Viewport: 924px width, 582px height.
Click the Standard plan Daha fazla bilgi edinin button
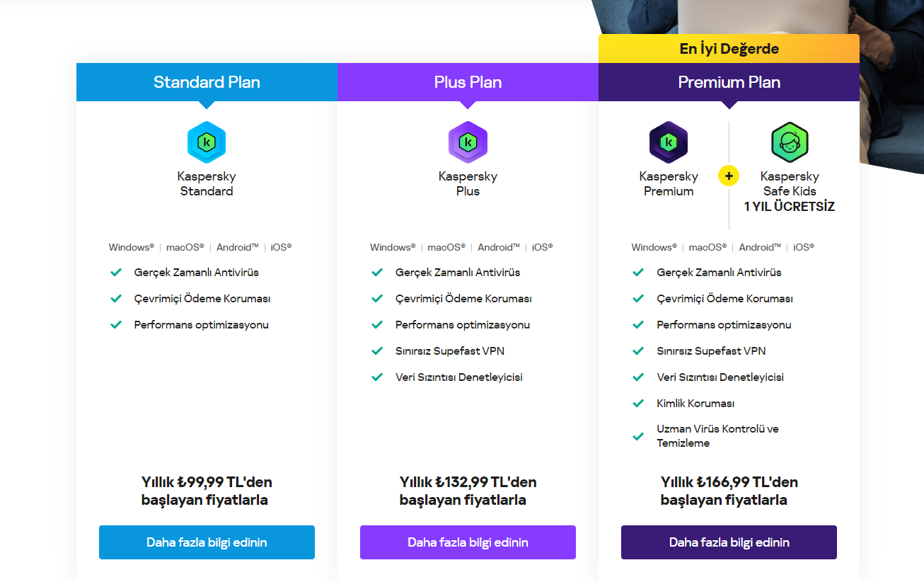[207, 542]
